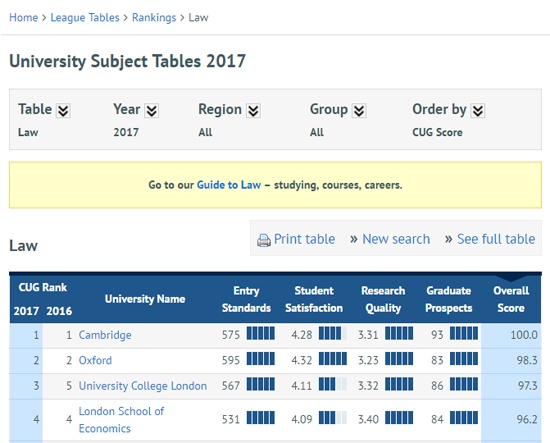This screenshot has height=443, width=550.
Task: Sort by Overall Score column header
Action: point(511,299)
